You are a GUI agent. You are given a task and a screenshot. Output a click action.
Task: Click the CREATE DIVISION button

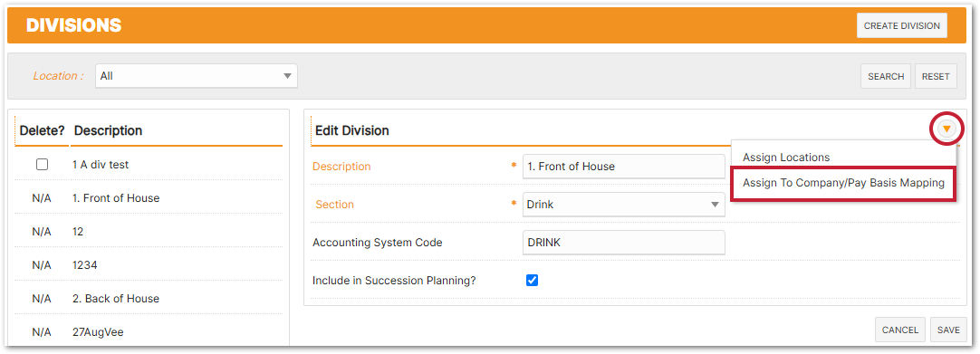(902, 25)
